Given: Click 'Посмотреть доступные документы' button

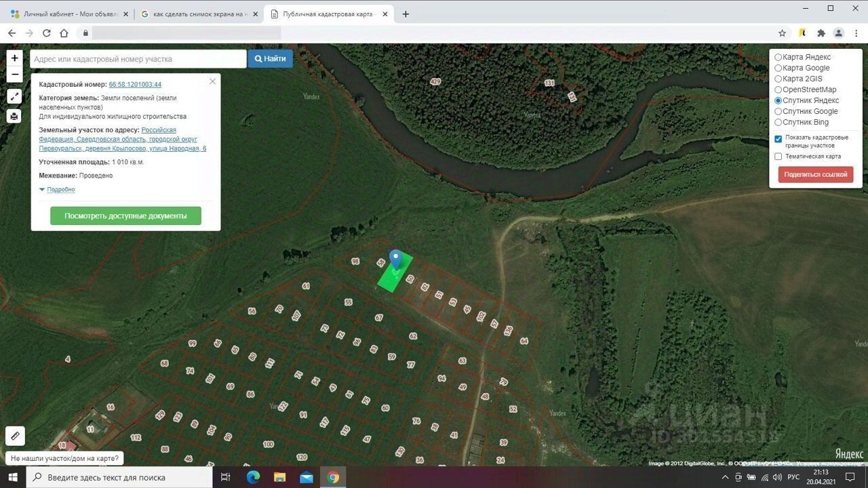Looking at the screenshot, I should (125, 216).
